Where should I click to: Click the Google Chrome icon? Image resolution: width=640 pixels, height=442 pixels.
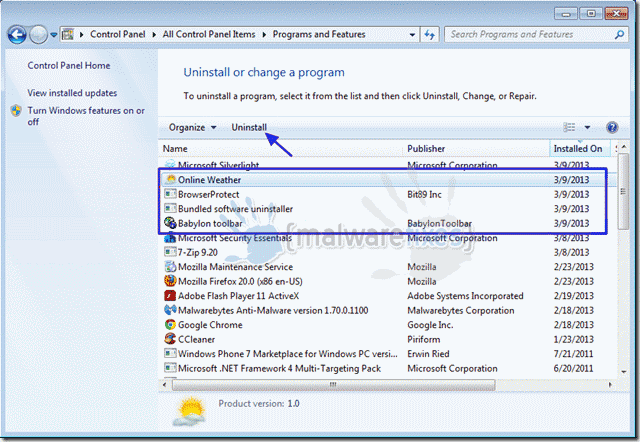[x=170, y=325]
